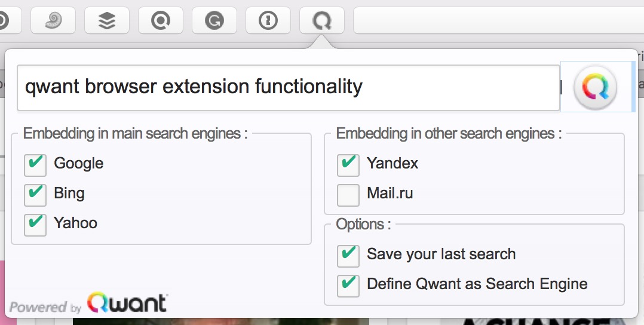Image resolution: width=644 pixels, height=325 pixels.
Task: Click the Qwant extension toolbar icon
Action: click(x=321, y=20)
